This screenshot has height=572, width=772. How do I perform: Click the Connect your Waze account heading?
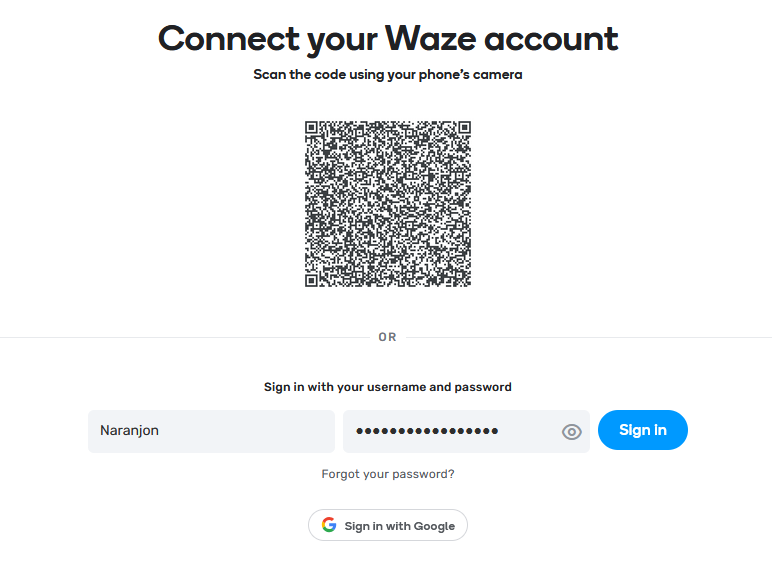pos(387,39)
